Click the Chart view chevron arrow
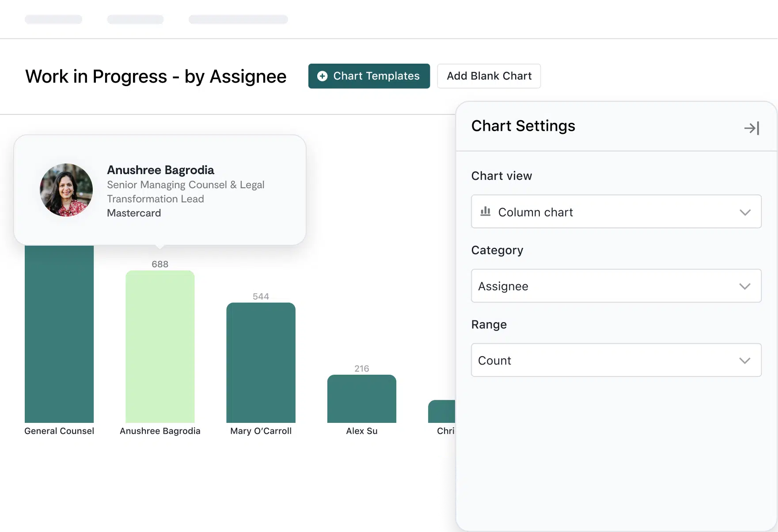 click(746, 212)
